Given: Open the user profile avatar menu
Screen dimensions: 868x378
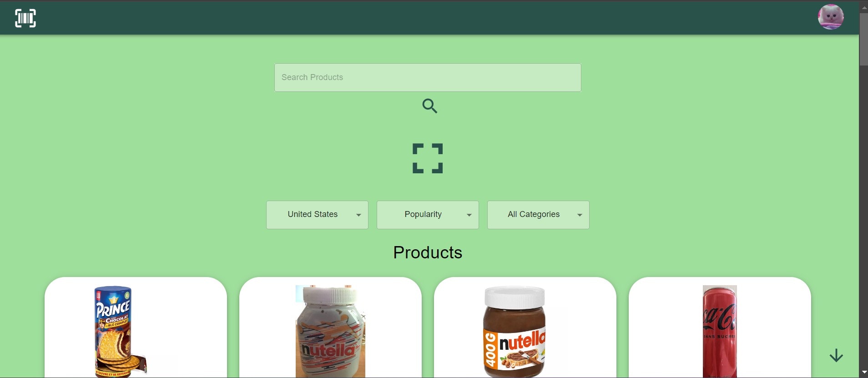Looking at the screenshot, I should point(831,17).
